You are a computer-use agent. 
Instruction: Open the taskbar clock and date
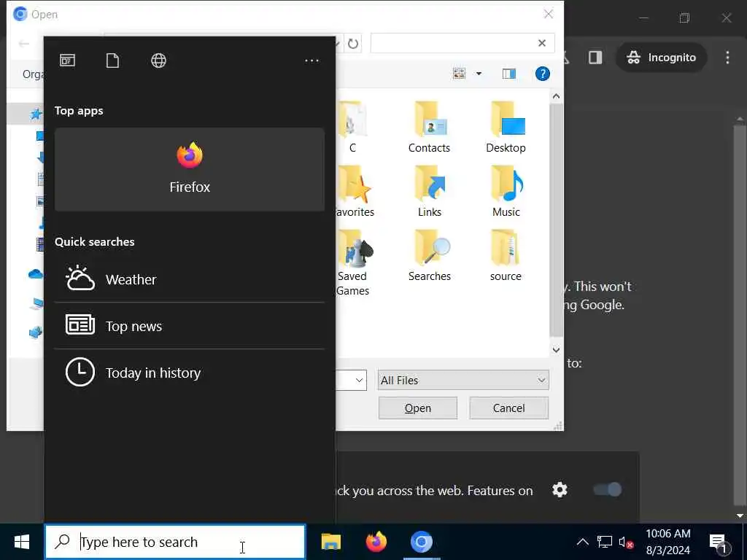click(x=668, y=542)
